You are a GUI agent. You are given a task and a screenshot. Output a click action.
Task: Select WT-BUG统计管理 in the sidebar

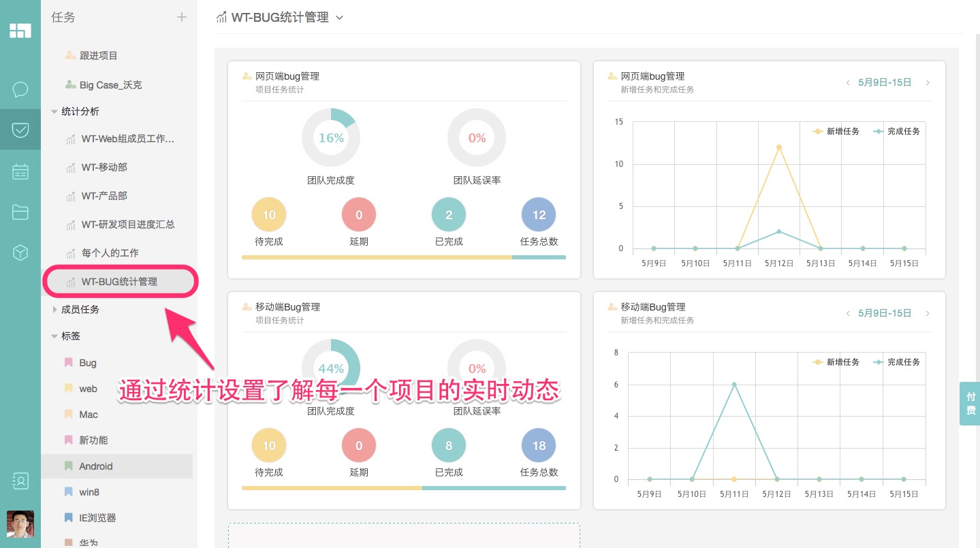(x=119, y=282)
